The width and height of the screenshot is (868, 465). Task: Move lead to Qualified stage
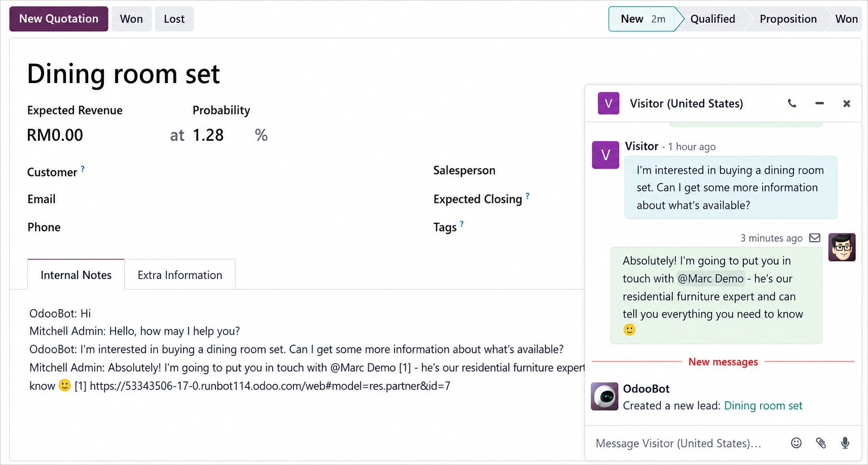point(712,19)
